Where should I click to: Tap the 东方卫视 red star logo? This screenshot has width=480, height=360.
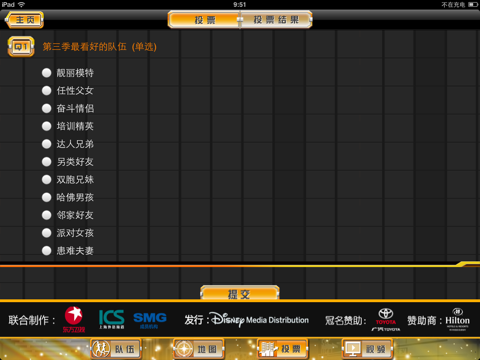[x=74, y=319]
